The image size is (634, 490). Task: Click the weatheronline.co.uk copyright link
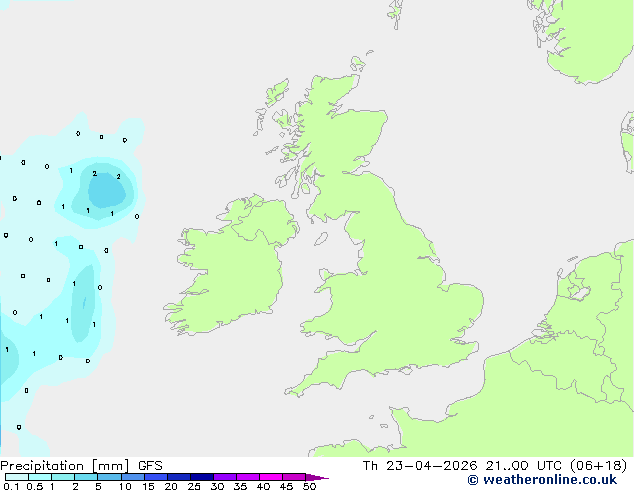[542, 480]
